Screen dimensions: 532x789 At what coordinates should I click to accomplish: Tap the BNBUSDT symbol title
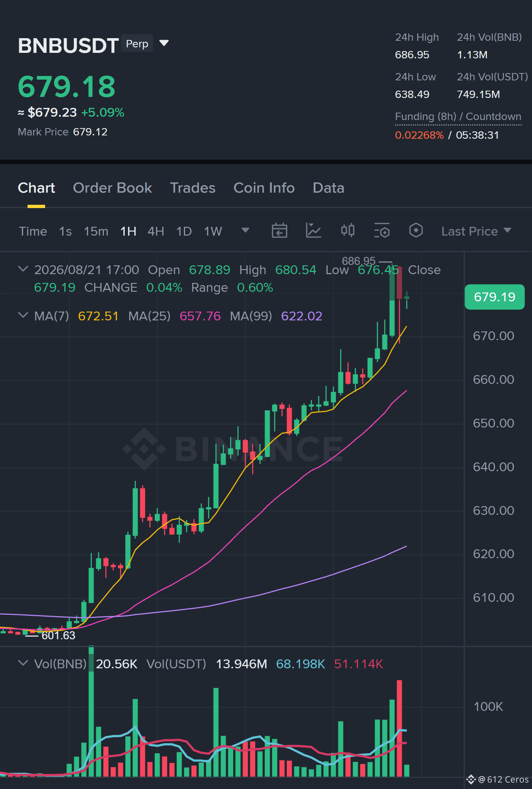click(68, 46)
